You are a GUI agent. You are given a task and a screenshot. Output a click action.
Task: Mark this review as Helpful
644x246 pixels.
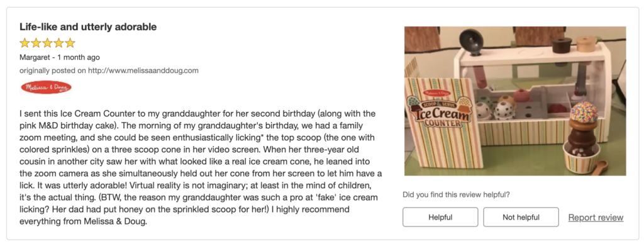pos(440,217)
